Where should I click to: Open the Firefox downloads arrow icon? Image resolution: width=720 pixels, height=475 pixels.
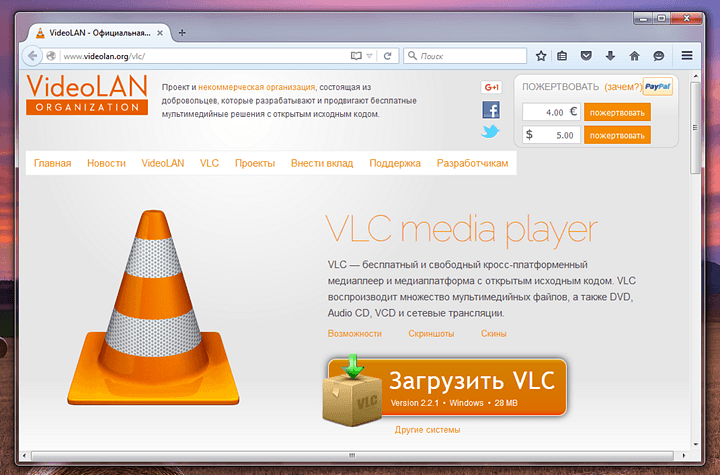(x=610, y=56)
